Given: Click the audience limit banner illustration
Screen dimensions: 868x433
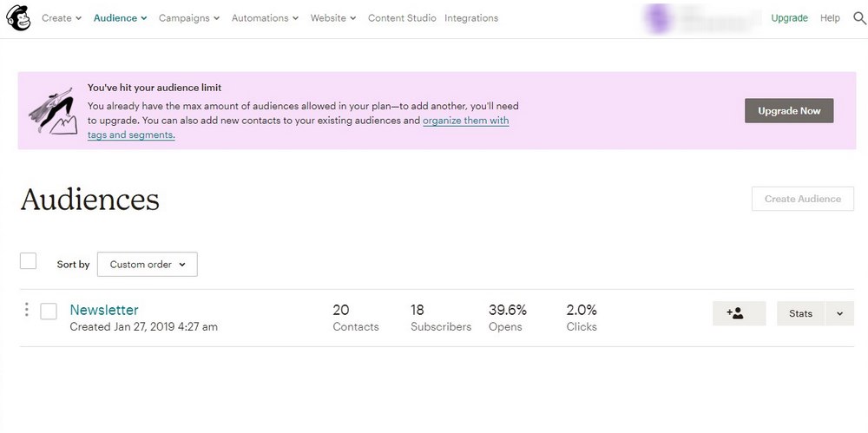Looking at the screenshot, I should [x=55, y=111].
